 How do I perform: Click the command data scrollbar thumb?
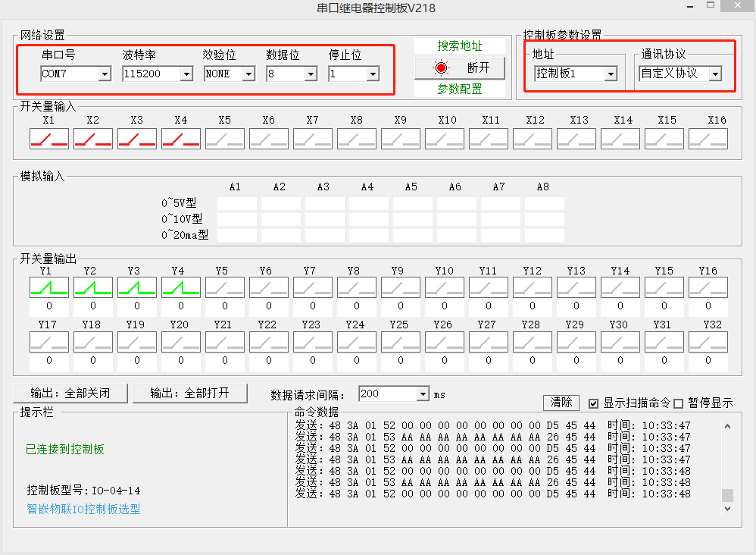(x=727, y=495)
